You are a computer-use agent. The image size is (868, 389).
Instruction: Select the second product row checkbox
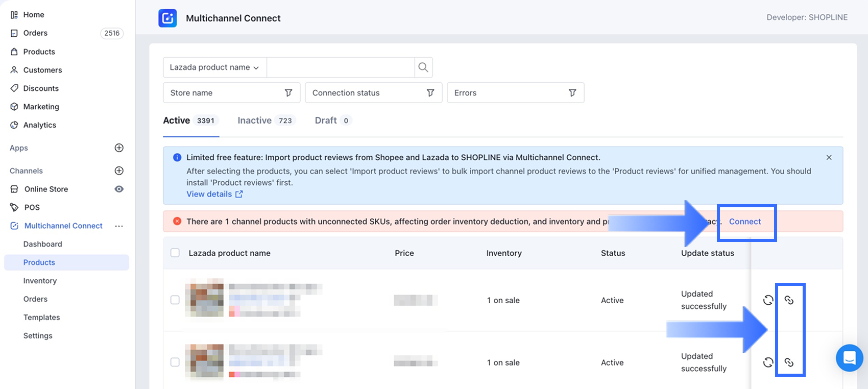175,362
